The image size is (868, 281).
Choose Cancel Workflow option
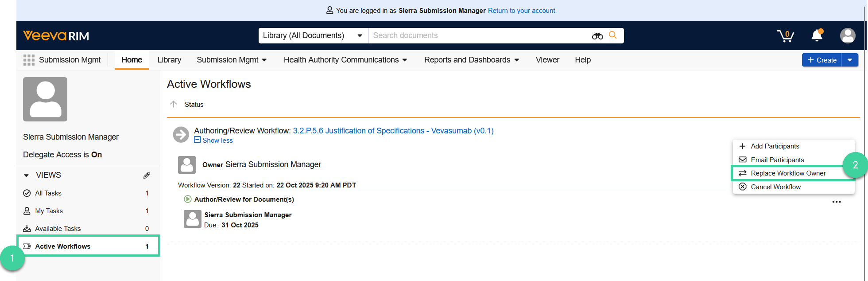(794, 187)
